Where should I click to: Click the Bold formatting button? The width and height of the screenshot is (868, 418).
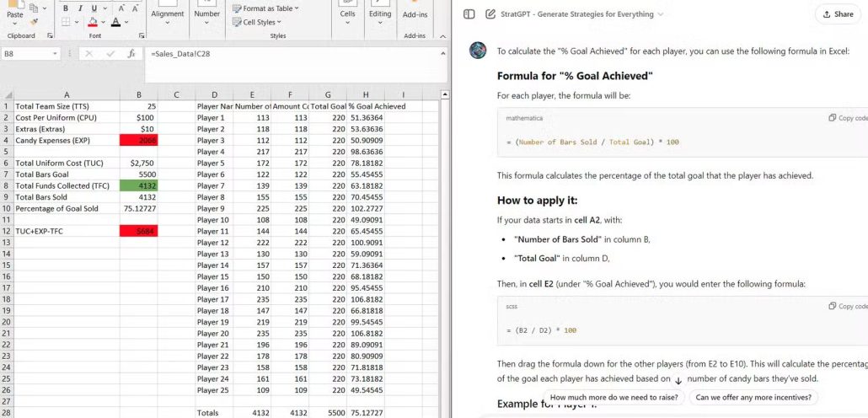click(66, 8)
